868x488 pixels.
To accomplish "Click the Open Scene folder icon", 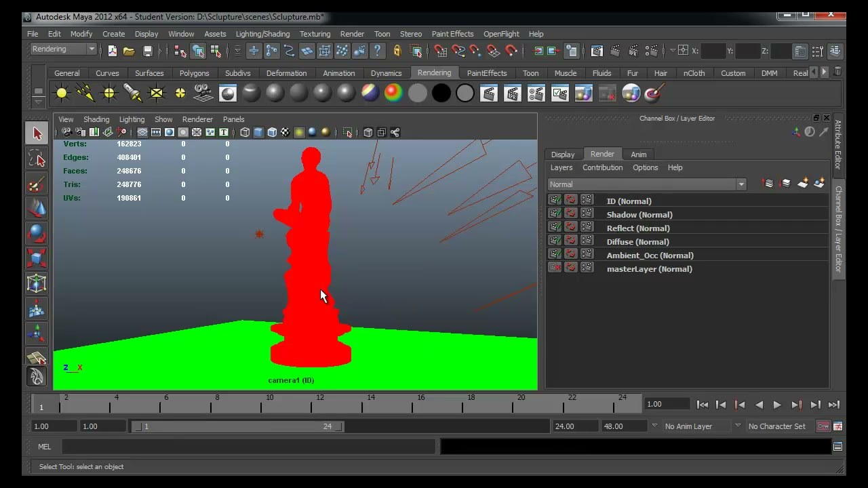I will 129,51.
